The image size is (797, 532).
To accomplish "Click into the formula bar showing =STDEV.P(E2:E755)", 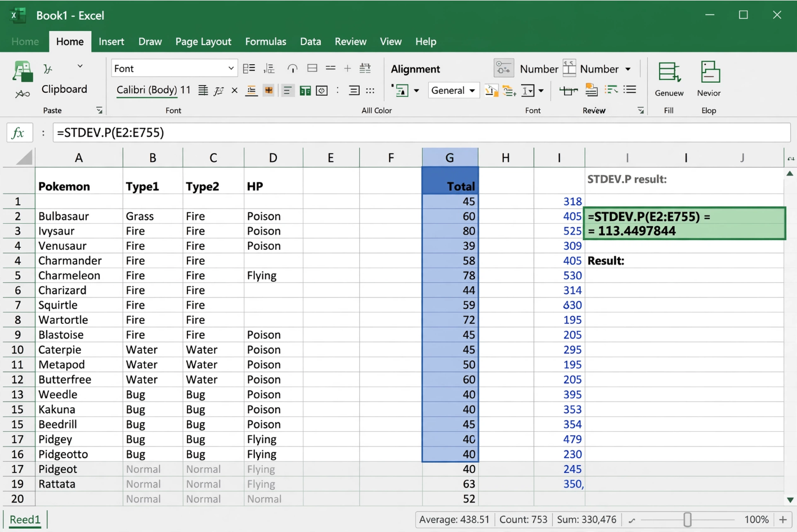I will 421,133.
